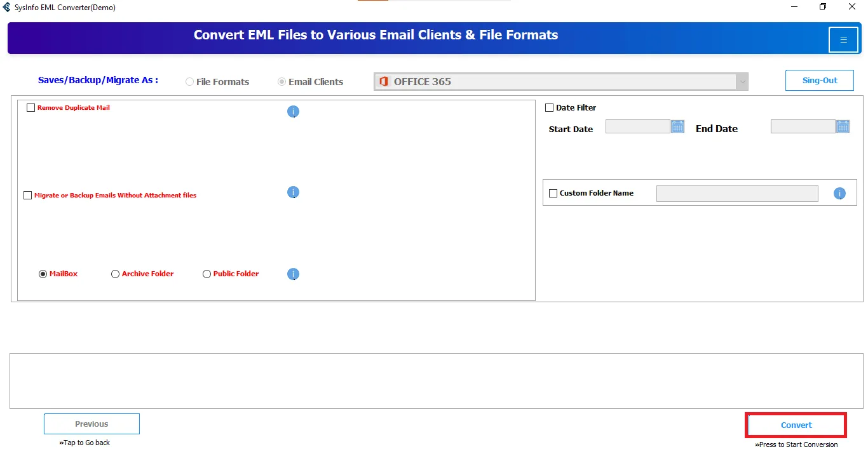868x461 pixels.
Task: Open the hamburger menu icon in header
Action: click(843, 40)
